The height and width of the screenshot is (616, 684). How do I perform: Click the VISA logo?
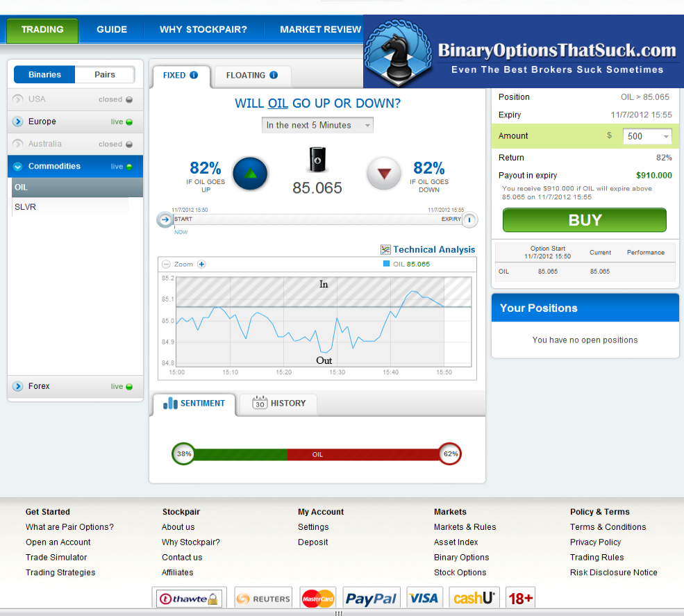[x=424, y=599]
